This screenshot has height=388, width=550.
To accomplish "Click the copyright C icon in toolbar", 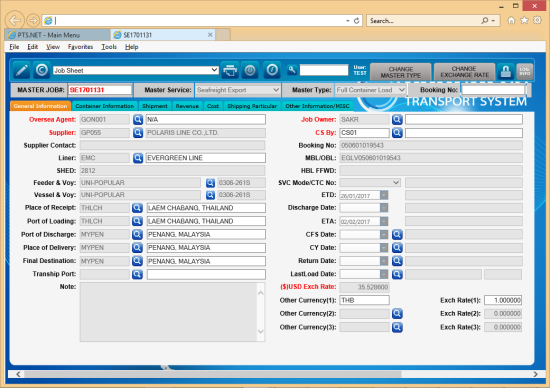I will tap(42, 70).
